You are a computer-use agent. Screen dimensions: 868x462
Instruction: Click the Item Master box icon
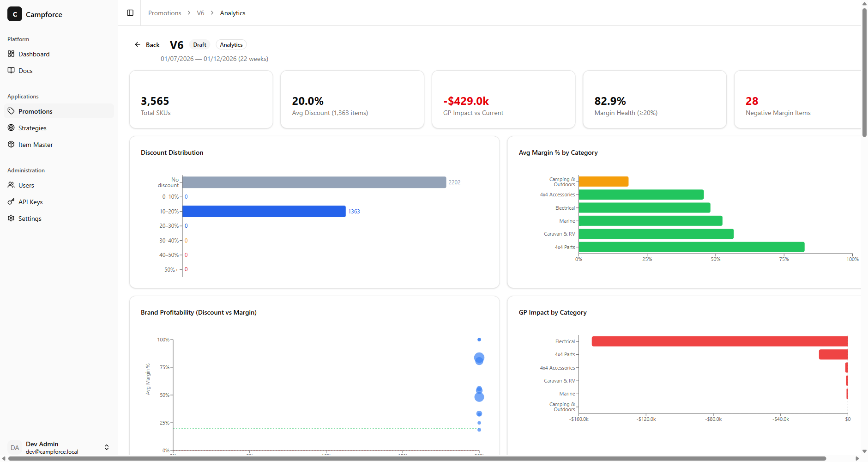pos(11,144)
